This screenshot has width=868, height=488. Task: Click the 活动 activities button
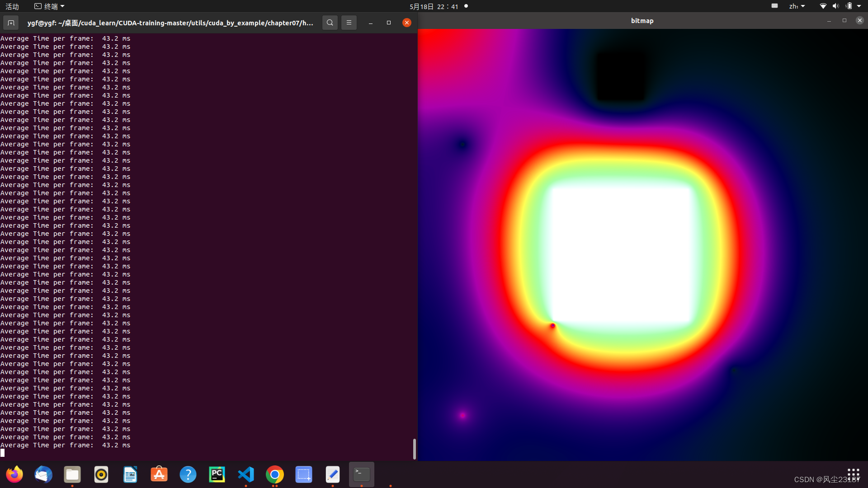coord(12,6)
